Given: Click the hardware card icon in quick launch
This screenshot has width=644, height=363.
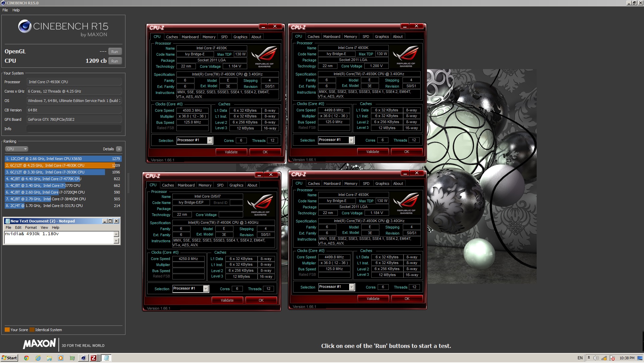Looking at the screenshot, I should [72, 358].
